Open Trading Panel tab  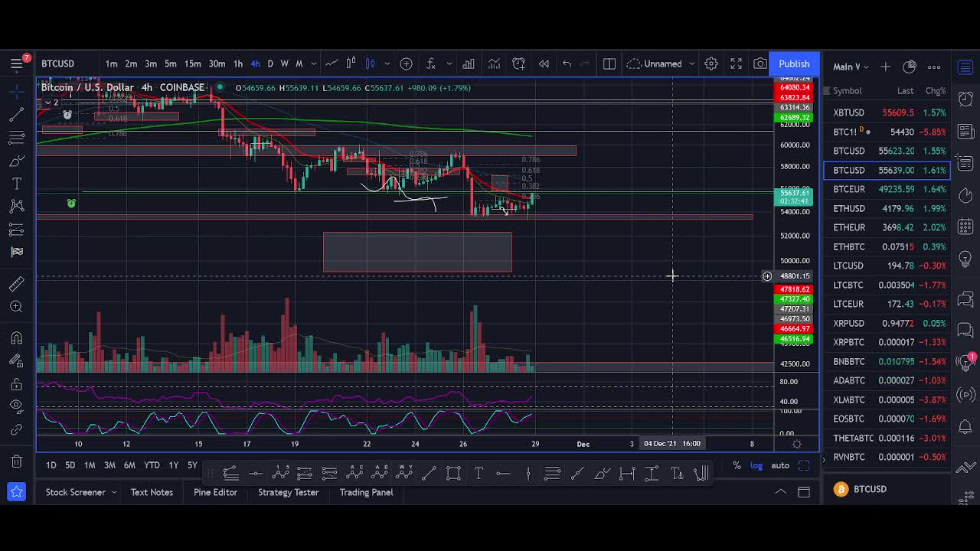point(366,492)
